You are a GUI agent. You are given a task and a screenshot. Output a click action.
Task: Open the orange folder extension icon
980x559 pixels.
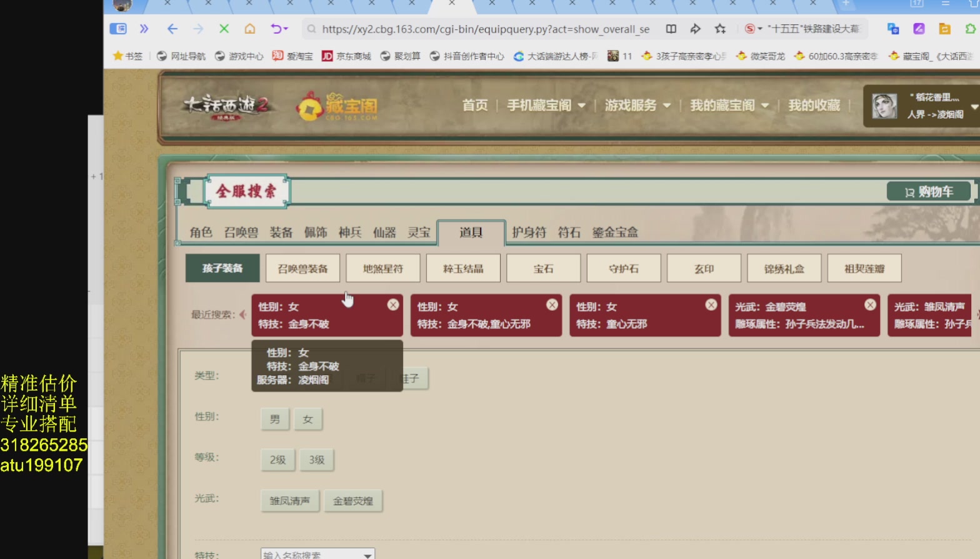(x=944, y=29)
